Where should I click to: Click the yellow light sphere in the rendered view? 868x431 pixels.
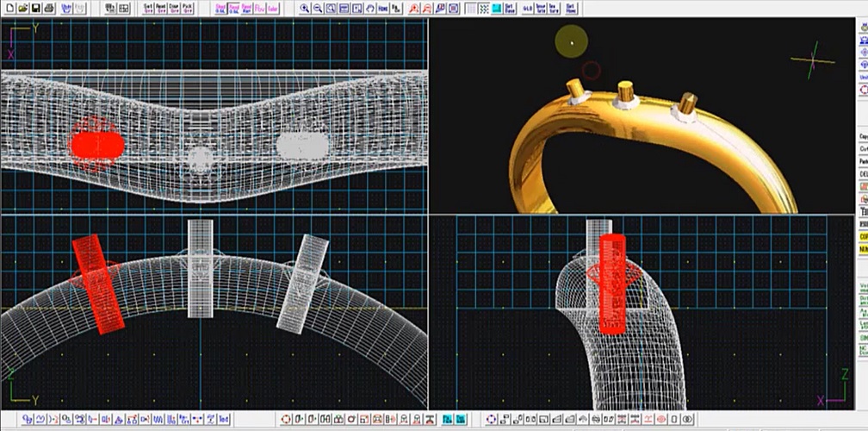click(x=570, y=40)
